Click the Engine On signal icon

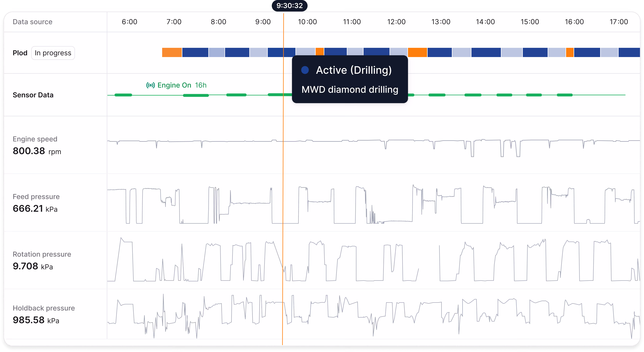(150, 85)
